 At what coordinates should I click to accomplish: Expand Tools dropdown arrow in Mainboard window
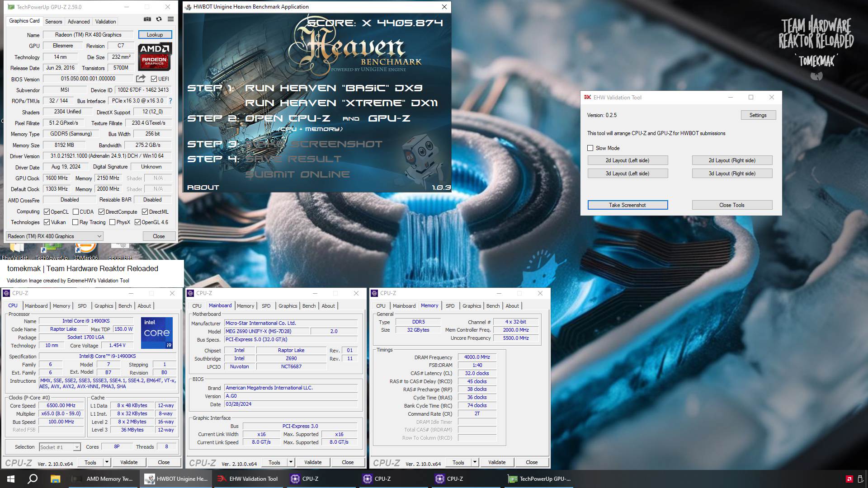pyautogui.click(x=291, y=462)
